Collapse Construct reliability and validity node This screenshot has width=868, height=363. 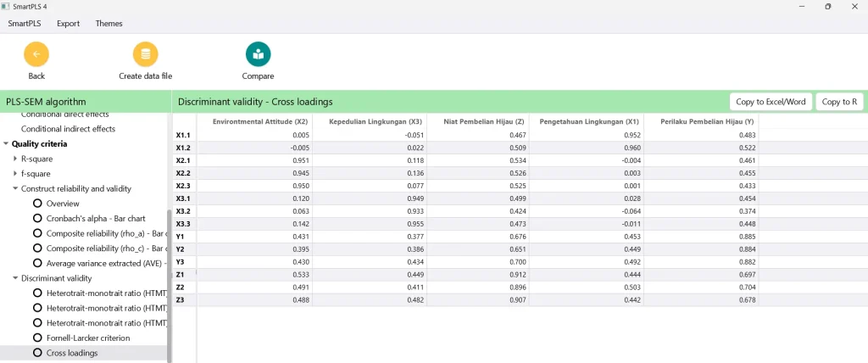coord(15,188)
